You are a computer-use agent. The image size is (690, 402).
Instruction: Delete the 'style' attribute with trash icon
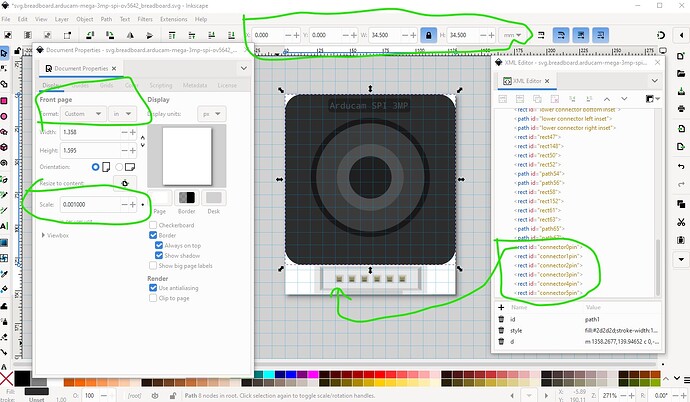pyautogui.click(x=503, y=329)
